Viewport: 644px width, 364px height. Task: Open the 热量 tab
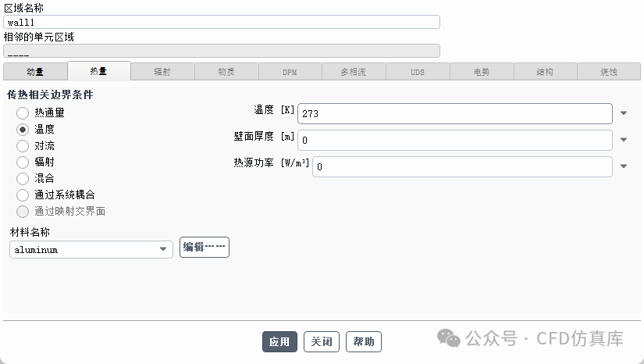point(98,72)
